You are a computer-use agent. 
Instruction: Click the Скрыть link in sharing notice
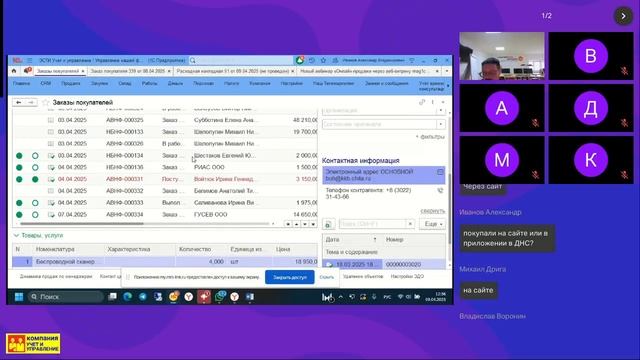coord(327,277)
